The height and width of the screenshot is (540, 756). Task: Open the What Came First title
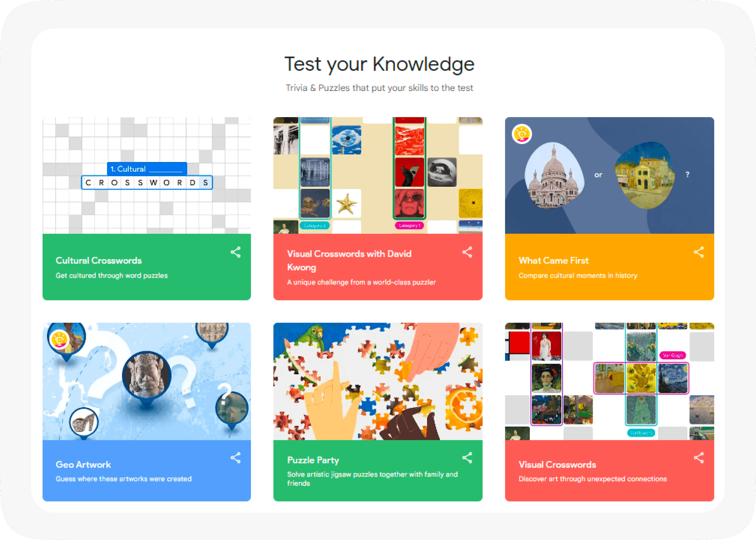pos(553,260)
